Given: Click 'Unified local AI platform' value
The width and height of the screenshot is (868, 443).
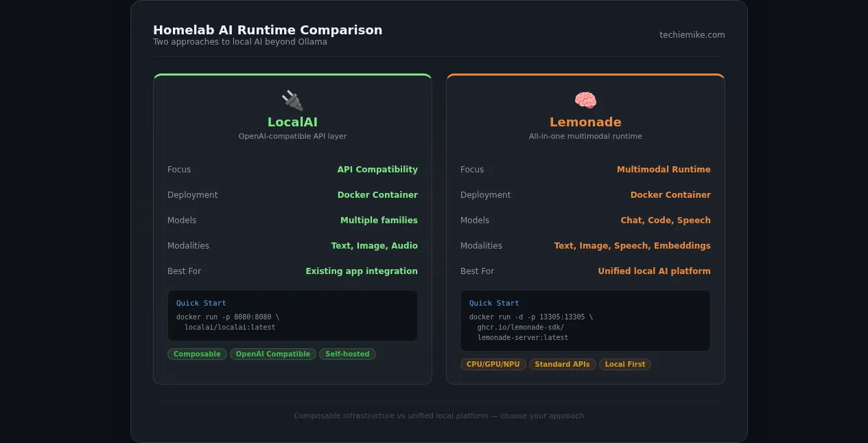Looking at the screenshot, I should (x=654, y=271).
